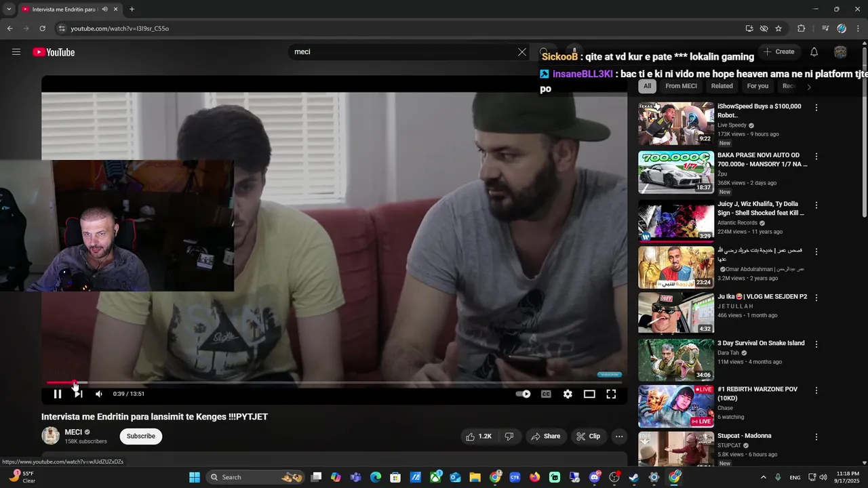Open the player settings gear
Image resolution: width=868 pixels, height=488 pixels.
point(568,394)
